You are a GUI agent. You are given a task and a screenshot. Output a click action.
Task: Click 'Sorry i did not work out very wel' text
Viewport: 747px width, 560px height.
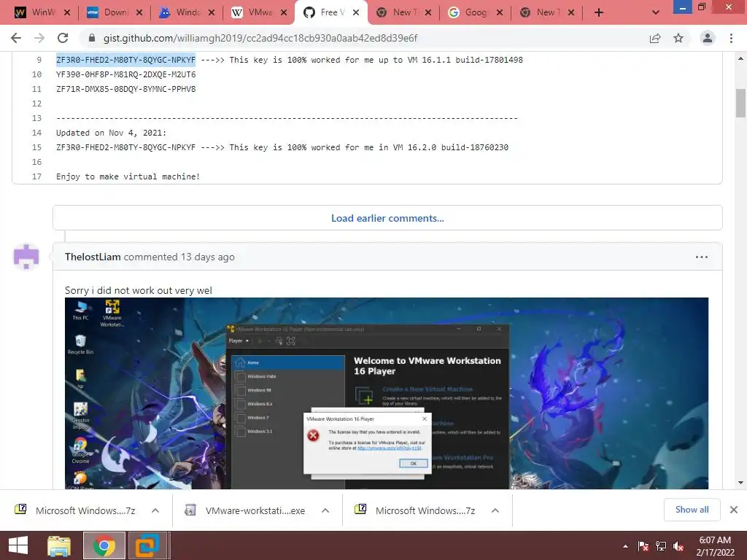(x=138, y=290)
